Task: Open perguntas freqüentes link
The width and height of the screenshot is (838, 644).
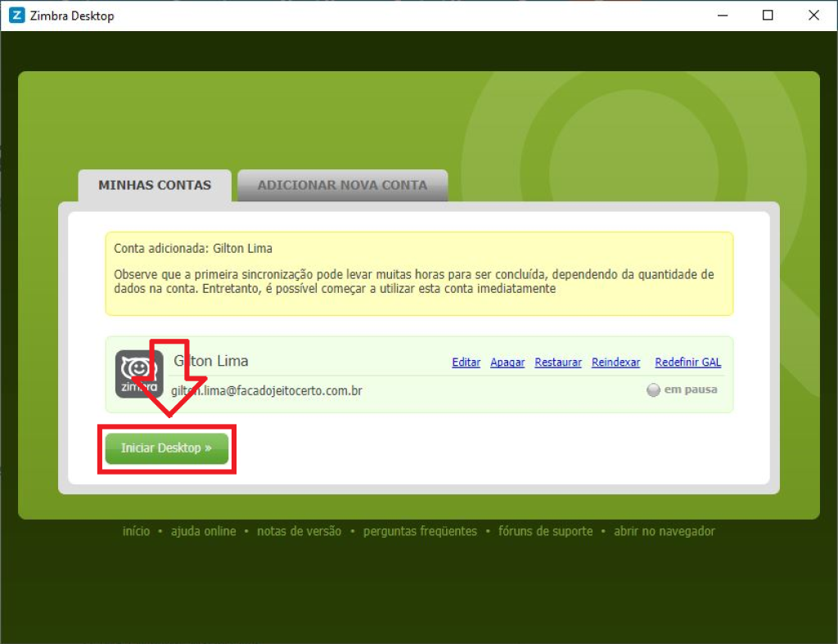Action: pos(420,531)
